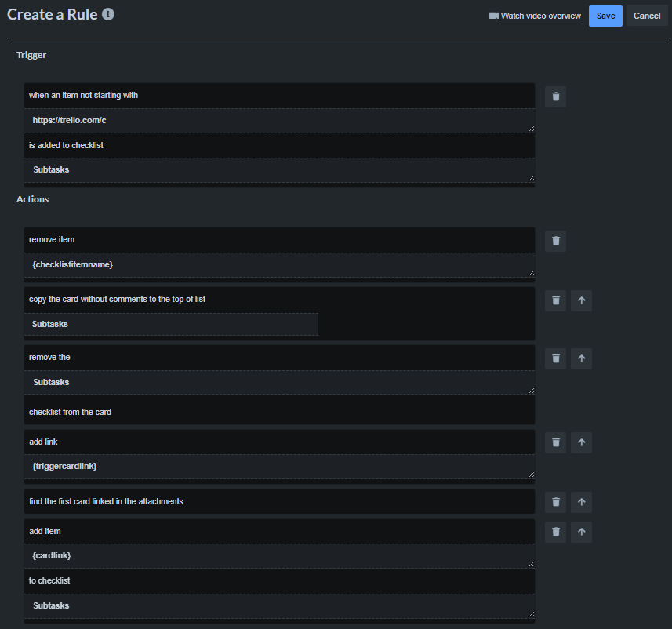
Task: Delete the "remove item" action
Action: click(x=555, y=241)
